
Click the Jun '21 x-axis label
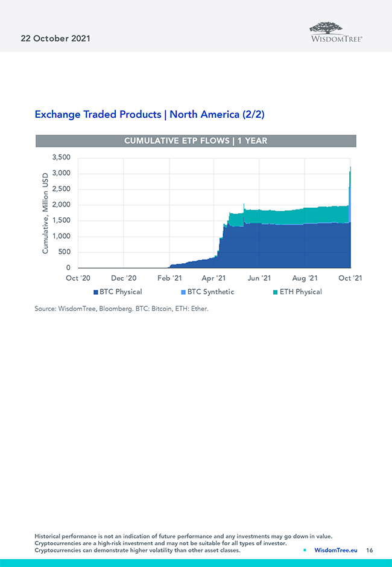coord(259,278)
